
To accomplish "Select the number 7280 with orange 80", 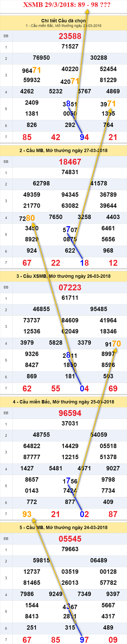I will pyautogui.click(x=27, y=218).
